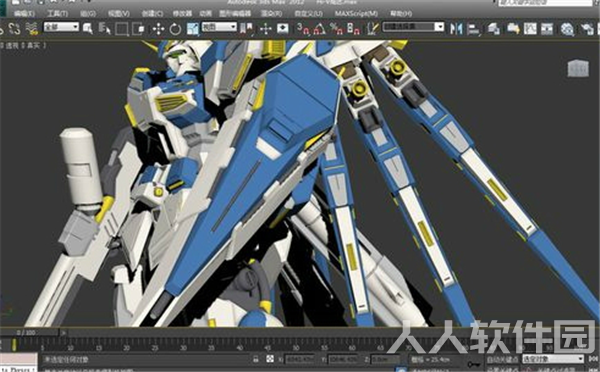Toggle Keyboard Shortcut Override
The height and width of the screenshot is (372, 600).
[283, 29]
